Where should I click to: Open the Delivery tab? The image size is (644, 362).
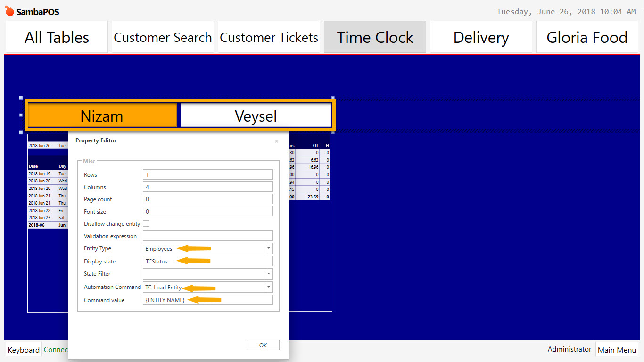[481, 37]
